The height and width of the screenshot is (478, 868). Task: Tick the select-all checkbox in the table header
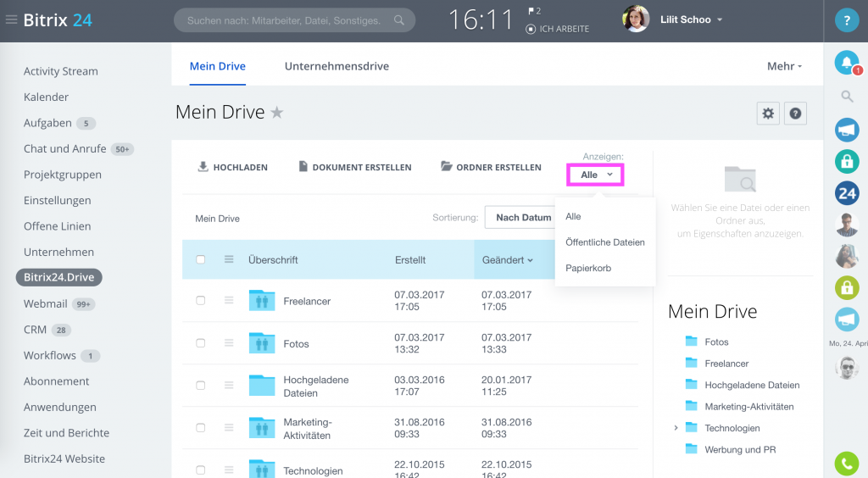coord(200,259)
